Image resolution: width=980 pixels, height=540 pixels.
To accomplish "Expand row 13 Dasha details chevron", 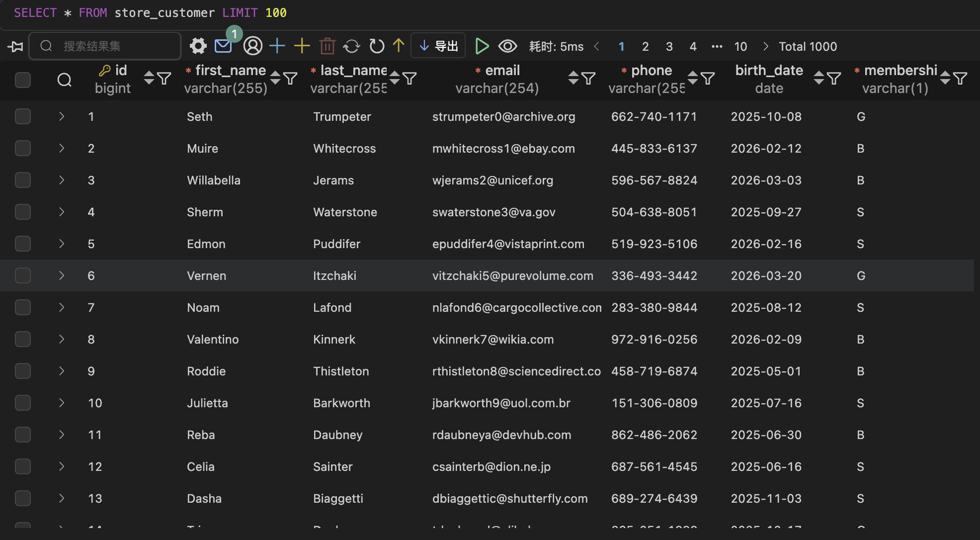I will tap(62, 498).
